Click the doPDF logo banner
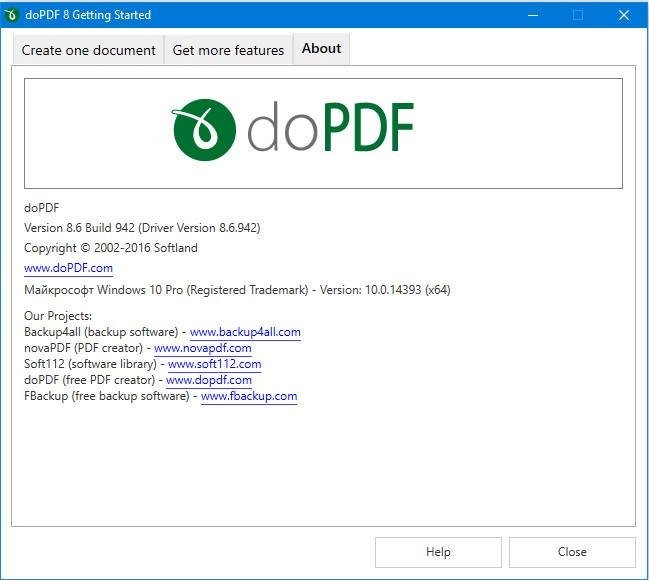 tap(323, 133)
